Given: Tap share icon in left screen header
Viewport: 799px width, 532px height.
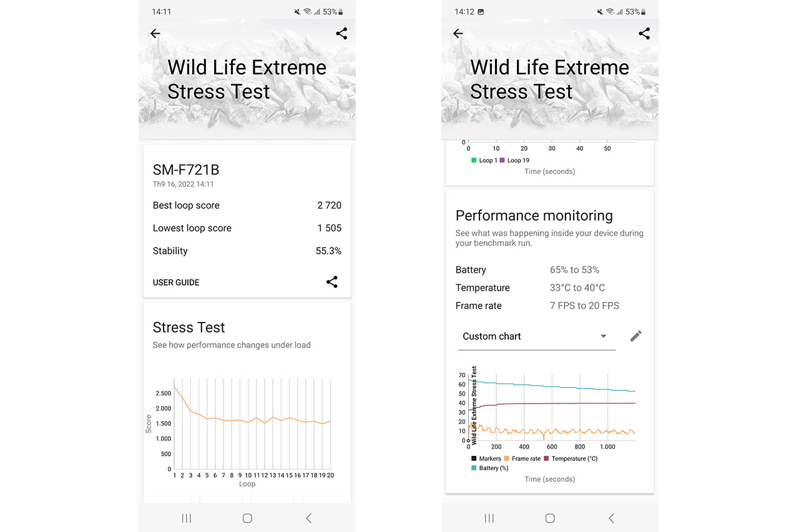Looking at the screenshot, I should coord(341,34).
